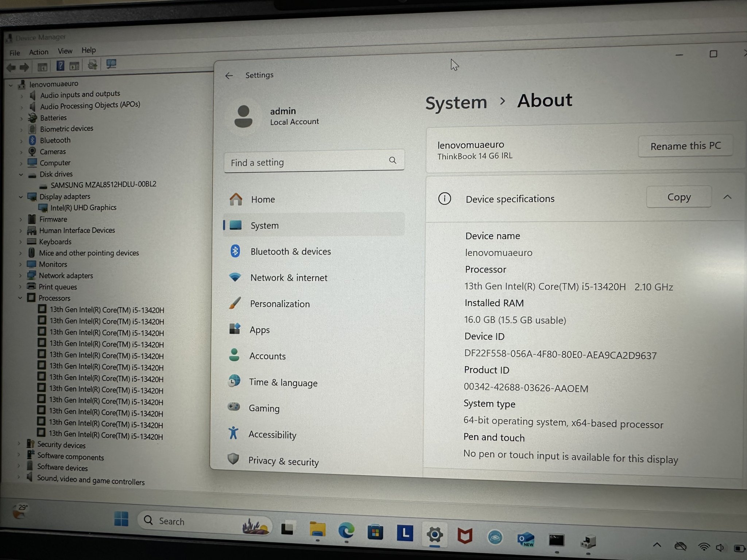Open the Action menu

(39, 52)
